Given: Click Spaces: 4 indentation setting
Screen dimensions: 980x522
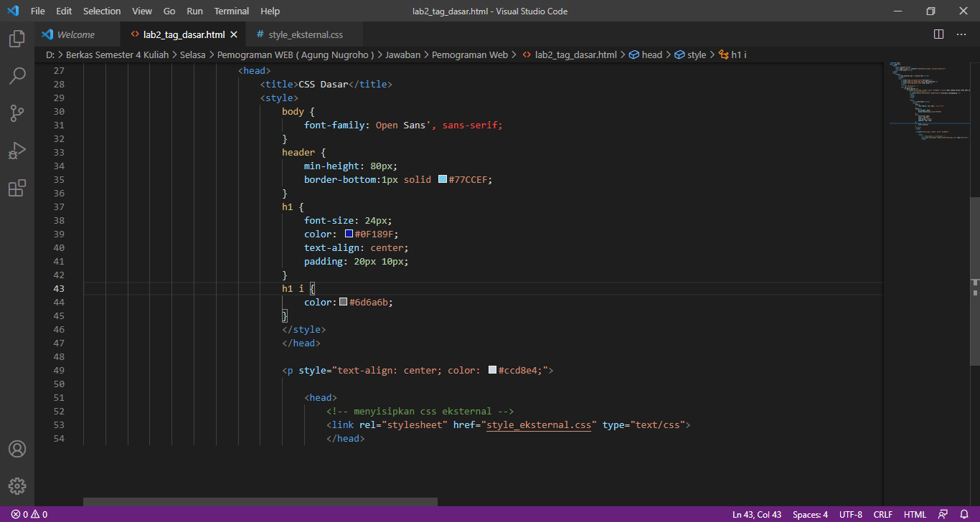Looking at the screenshot, I should [x=809, y=514].
